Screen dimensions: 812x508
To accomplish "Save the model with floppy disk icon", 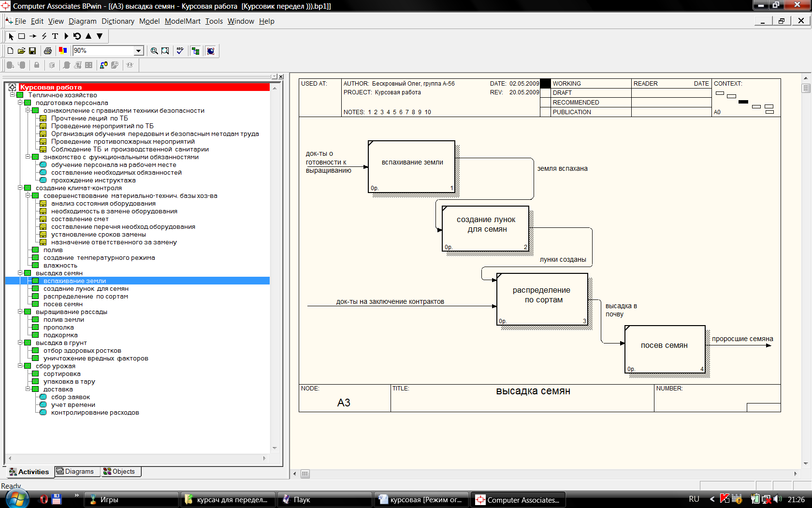I will 32,51.
